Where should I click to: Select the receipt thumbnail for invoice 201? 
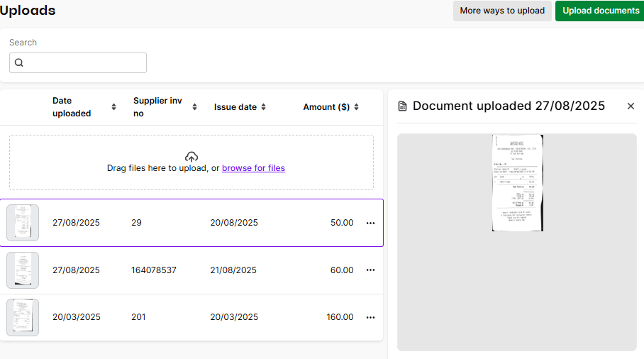(23, 317)
